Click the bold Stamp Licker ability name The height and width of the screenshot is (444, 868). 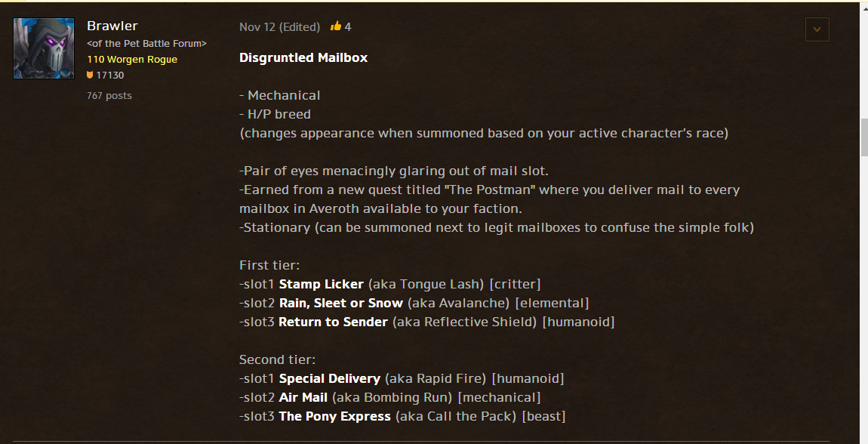pos(322,284)
